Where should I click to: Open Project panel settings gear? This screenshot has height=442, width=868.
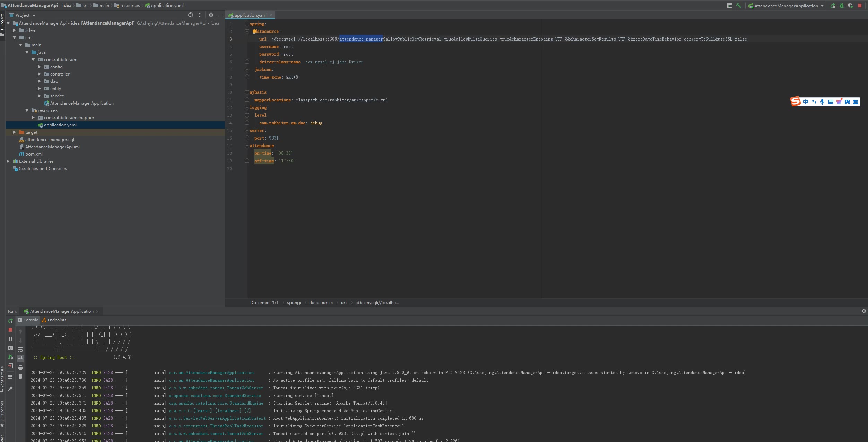click(x=211, y=15)
